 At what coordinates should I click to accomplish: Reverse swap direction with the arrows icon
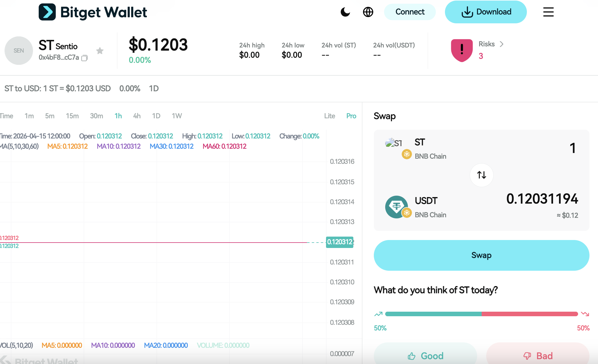tap(481, 175)
